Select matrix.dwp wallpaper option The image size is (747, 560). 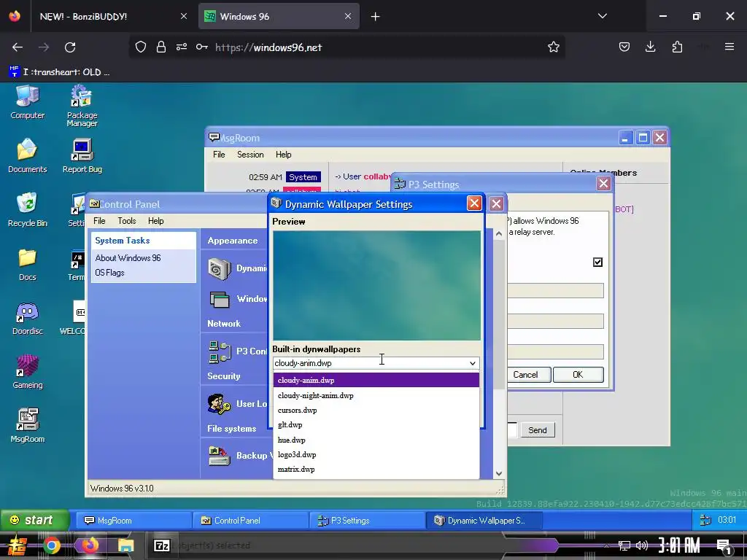[x=376, y=469]
